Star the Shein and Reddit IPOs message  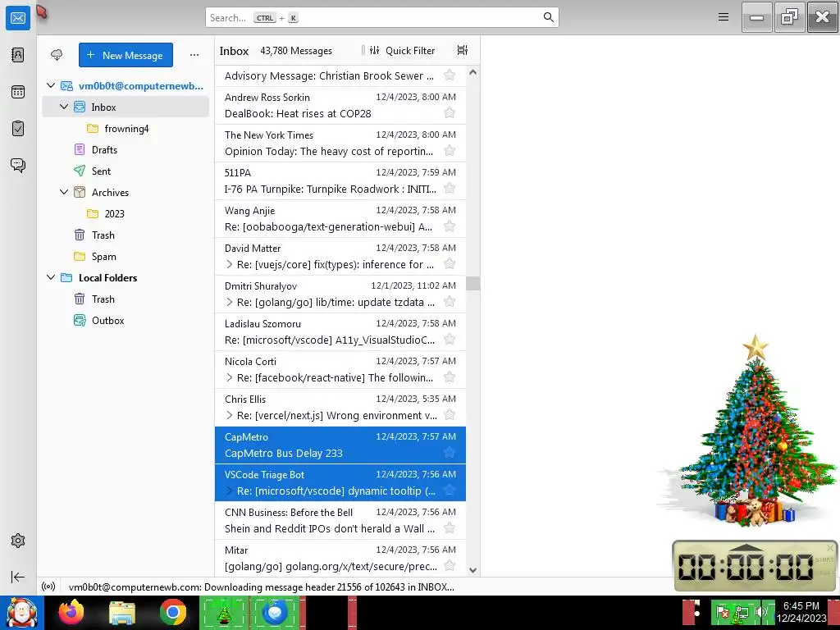click(450, 529)
